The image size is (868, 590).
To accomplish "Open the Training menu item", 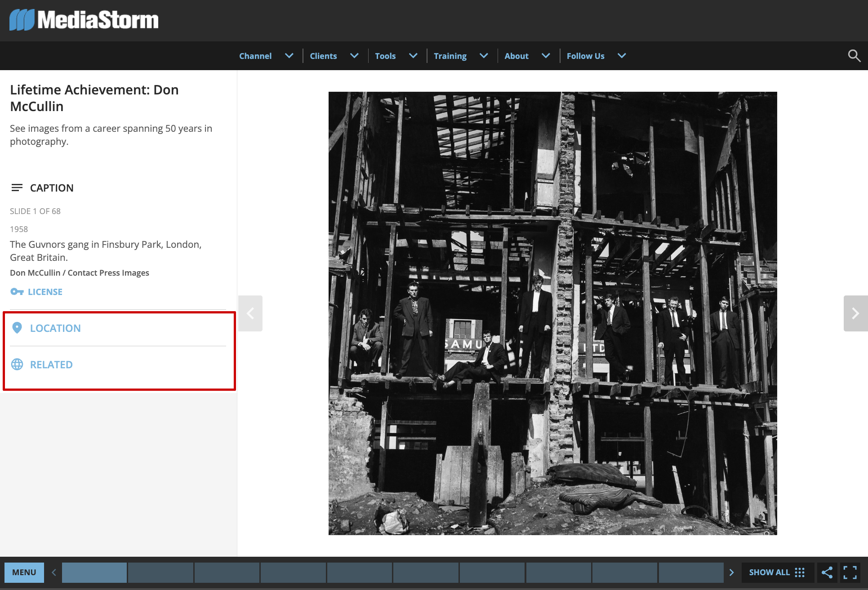I will click(450, 56).
